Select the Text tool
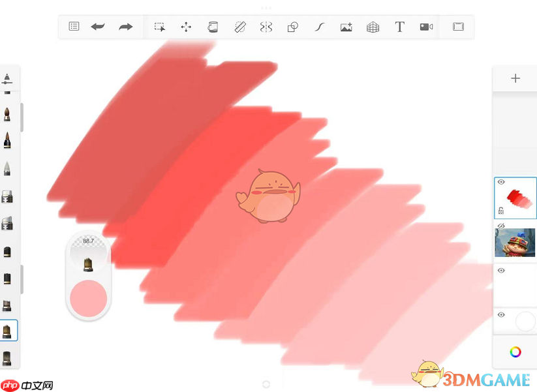 (399, 27)
